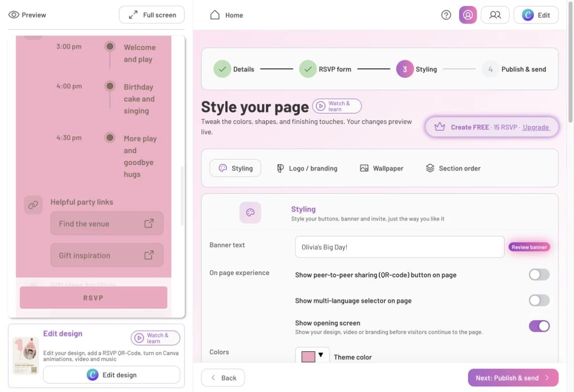Switch to Logo / branding tab
The image size is (574, 392).
tap(307, 168)
